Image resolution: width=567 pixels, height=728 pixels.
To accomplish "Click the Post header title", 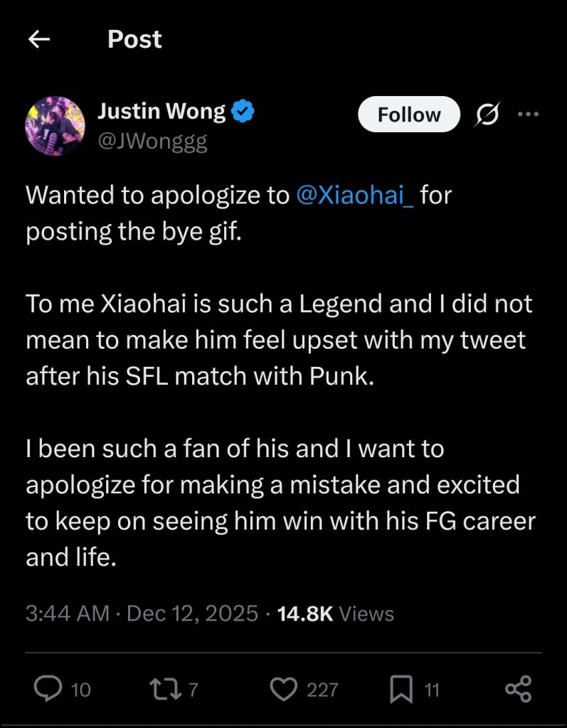I will (134, 40).
